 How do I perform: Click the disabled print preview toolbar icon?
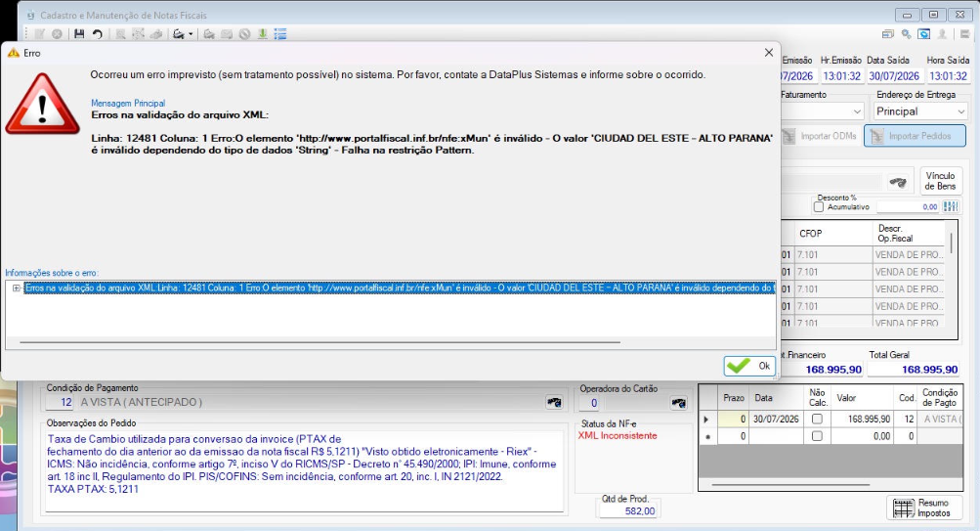click(156, 34)
